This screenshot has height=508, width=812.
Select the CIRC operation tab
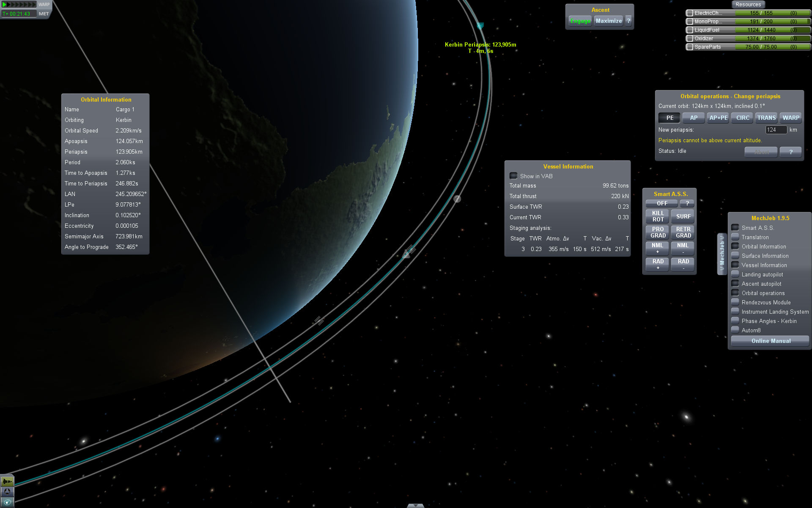click(x=742, y=118)
